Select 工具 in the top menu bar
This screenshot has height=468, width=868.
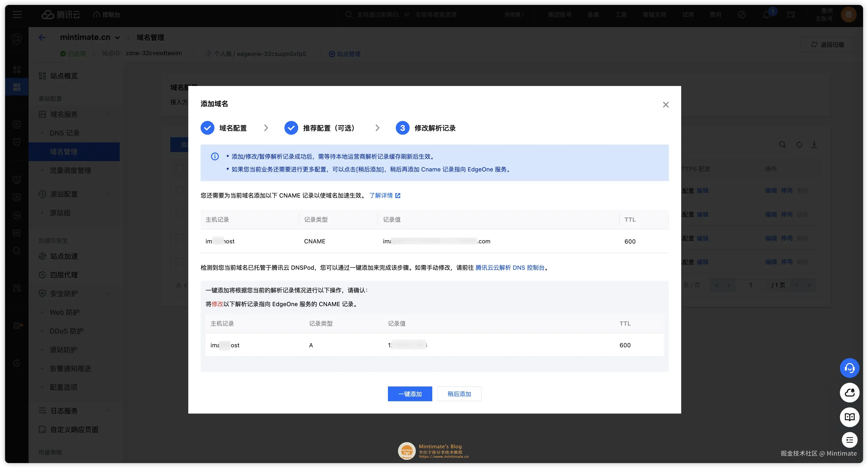click(621, 15)
